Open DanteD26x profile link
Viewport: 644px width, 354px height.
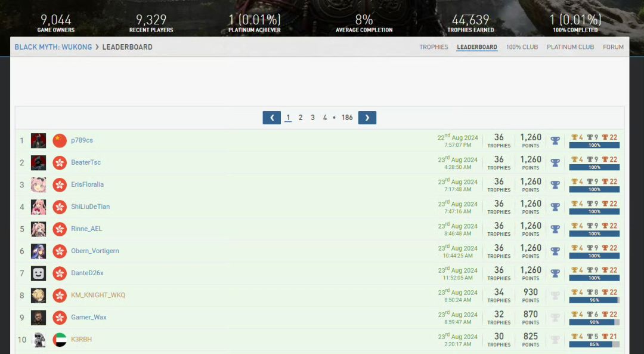pos(87,273)
